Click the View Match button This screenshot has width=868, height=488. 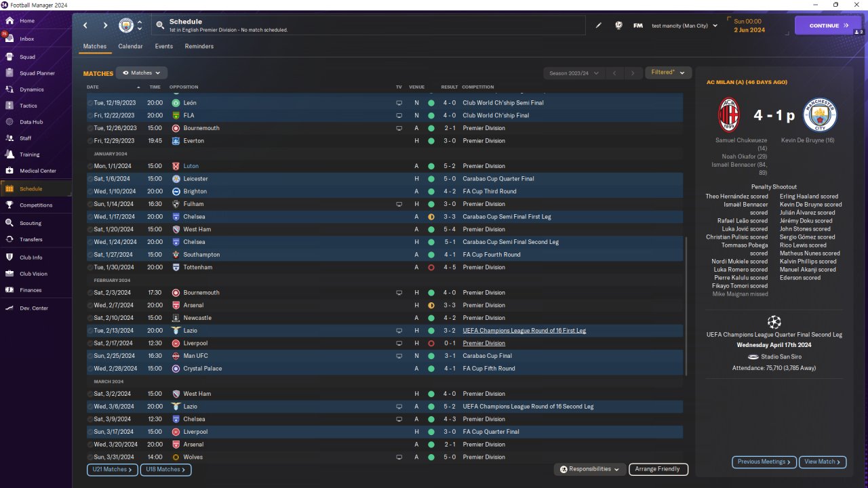click(823, 462)
